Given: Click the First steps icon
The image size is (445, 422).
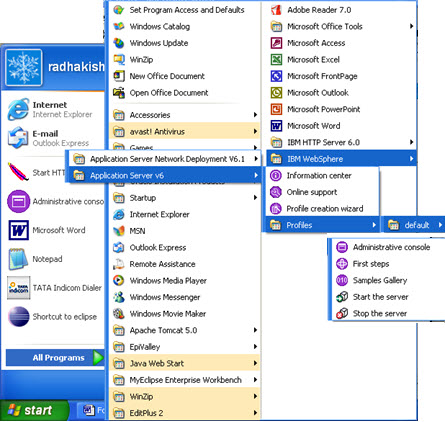Looking at the screenshot, I should (342, 264).
